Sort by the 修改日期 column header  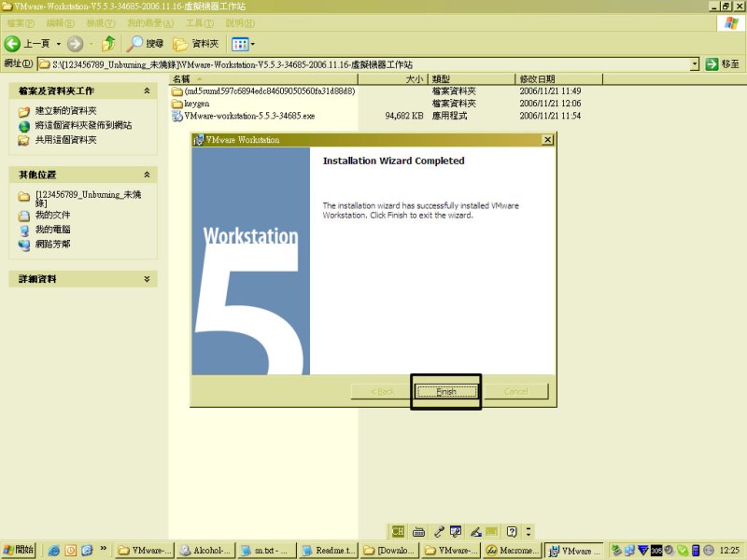558,79
